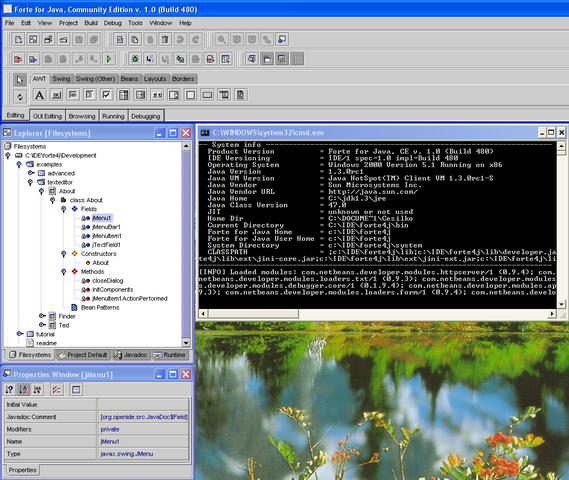
Task: Collapse the texteditor folder node
Action: click(x=30, y=182)
